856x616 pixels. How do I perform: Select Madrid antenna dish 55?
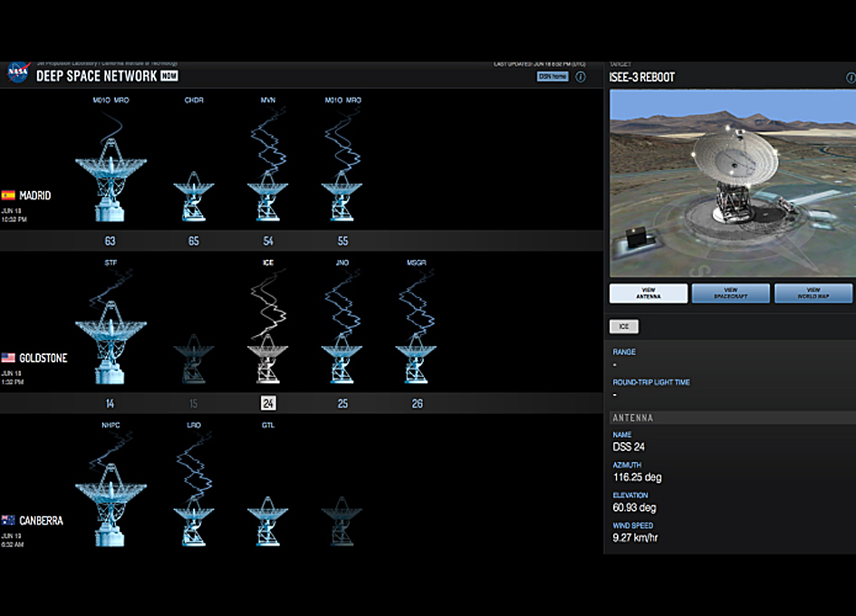click(341, 197)
